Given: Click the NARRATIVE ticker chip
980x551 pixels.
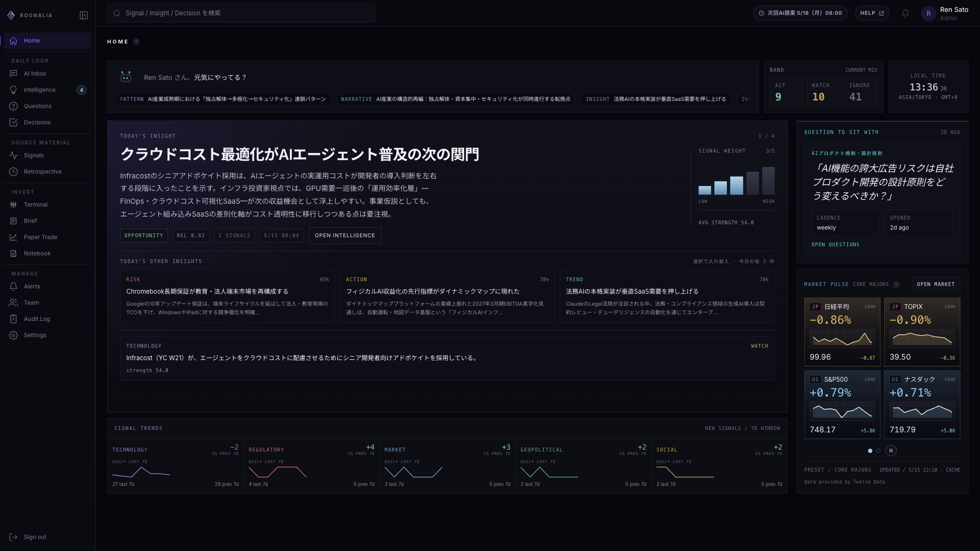Looking at the screenshot, I should 456,99.
